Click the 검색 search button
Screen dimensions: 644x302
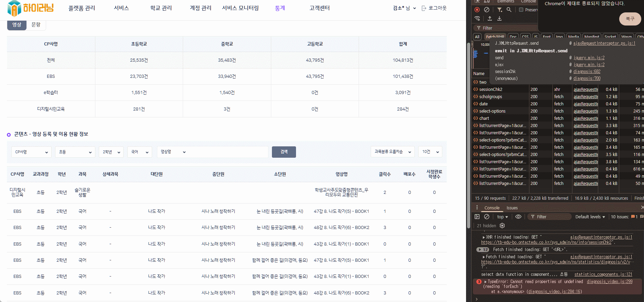(284, 152)
